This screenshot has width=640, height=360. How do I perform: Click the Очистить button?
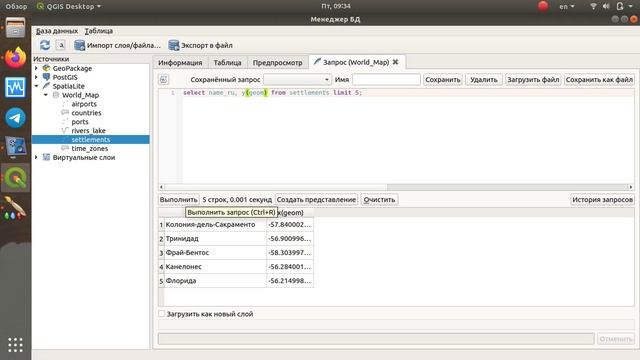point(379,200)
